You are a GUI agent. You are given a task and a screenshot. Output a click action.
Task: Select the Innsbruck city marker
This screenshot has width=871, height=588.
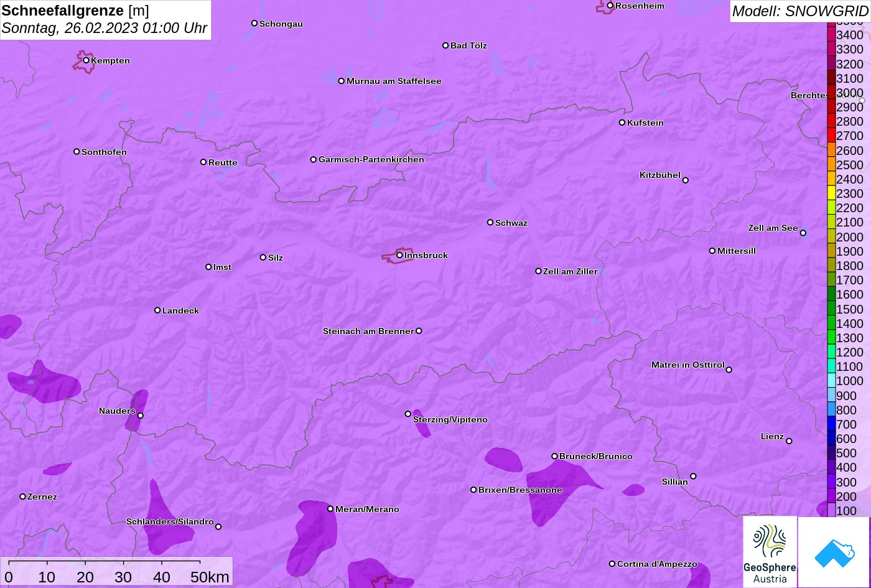tap(399, 255)
